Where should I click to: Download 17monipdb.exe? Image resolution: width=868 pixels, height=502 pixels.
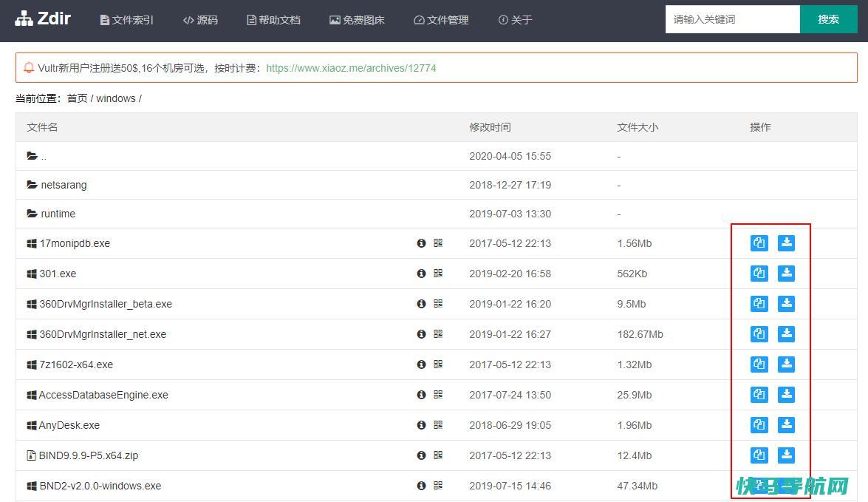[x=786, y=243]
